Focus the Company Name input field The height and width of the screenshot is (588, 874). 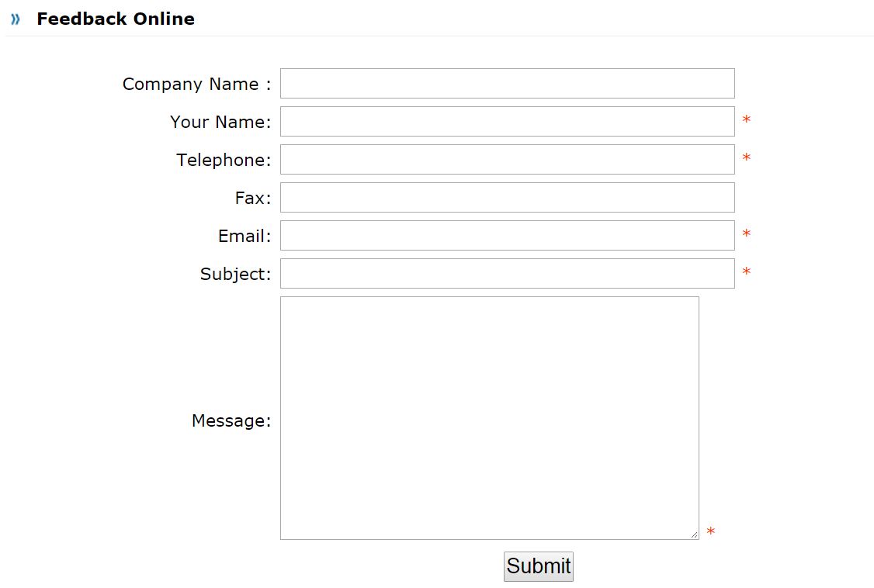[x=507, y=84]
